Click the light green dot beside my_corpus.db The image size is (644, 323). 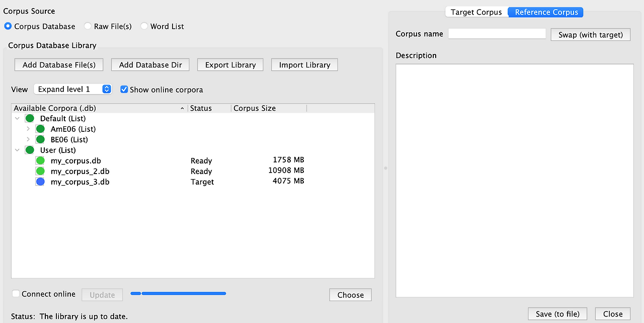coord(40,160)
